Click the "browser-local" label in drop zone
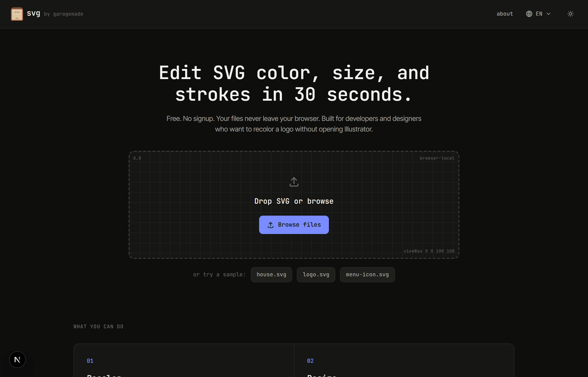Viewport: 588px width, 377px height. tap(437, 158)
